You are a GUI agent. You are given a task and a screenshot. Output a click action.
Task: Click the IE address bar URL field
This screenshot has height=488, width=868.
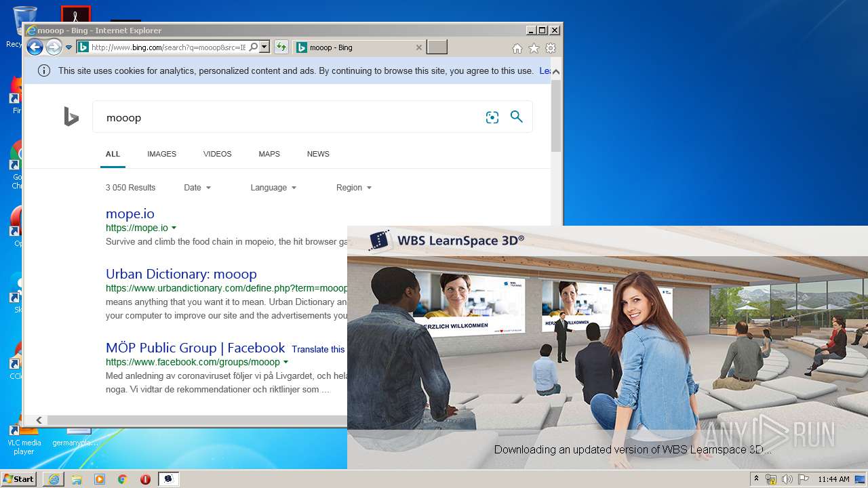tap(168, 47)
